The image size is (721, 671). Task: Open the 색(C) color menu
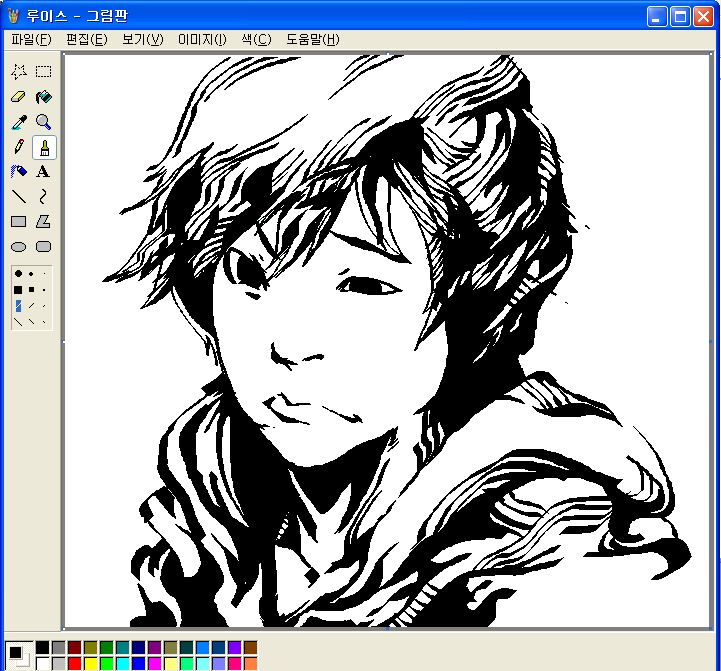(256, 39)
